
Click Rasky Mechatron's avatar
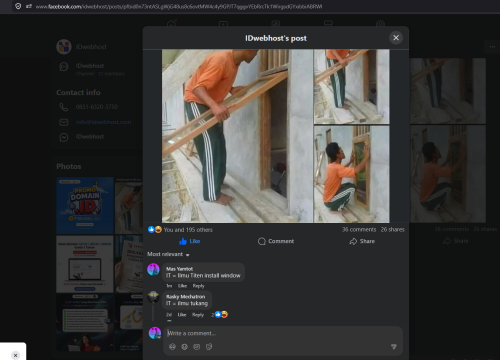pos(153,297)
